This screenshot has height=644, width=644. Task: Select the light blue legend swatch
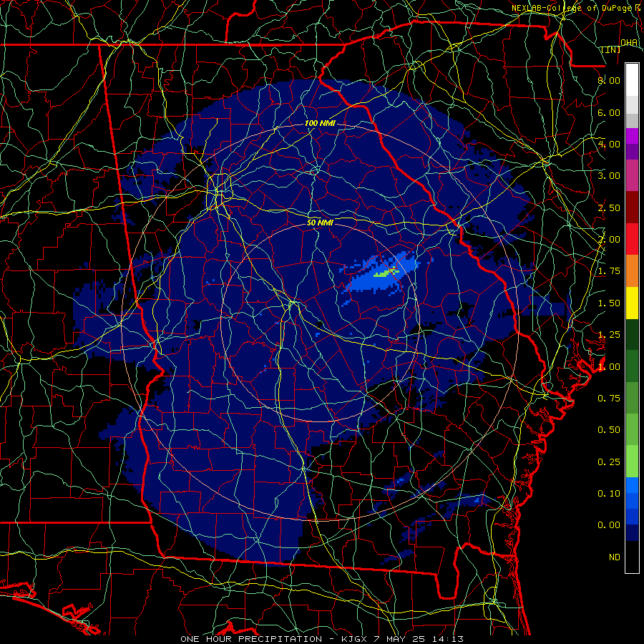click(x=632, y=485)
